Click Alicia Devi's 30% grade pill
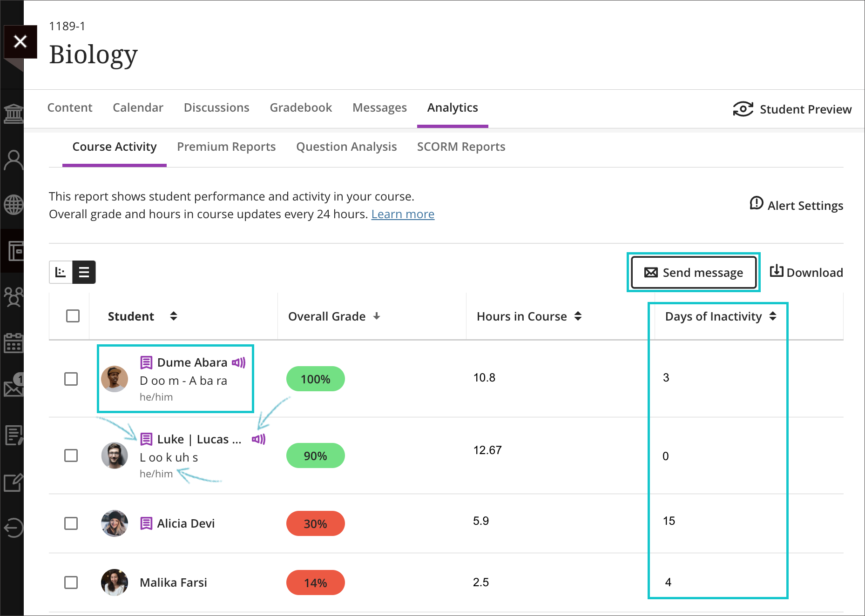 click(315, 523)
